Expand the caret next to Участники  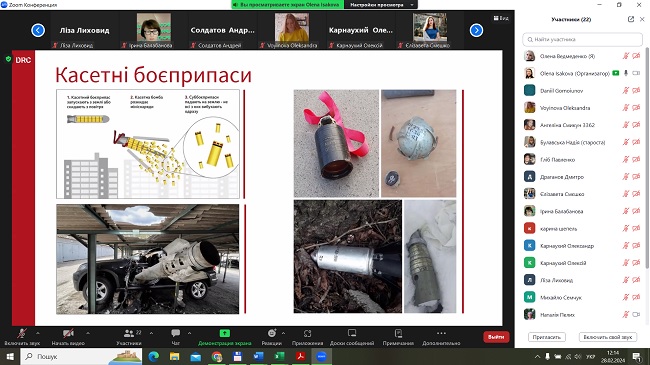click(x=151, y=333)
